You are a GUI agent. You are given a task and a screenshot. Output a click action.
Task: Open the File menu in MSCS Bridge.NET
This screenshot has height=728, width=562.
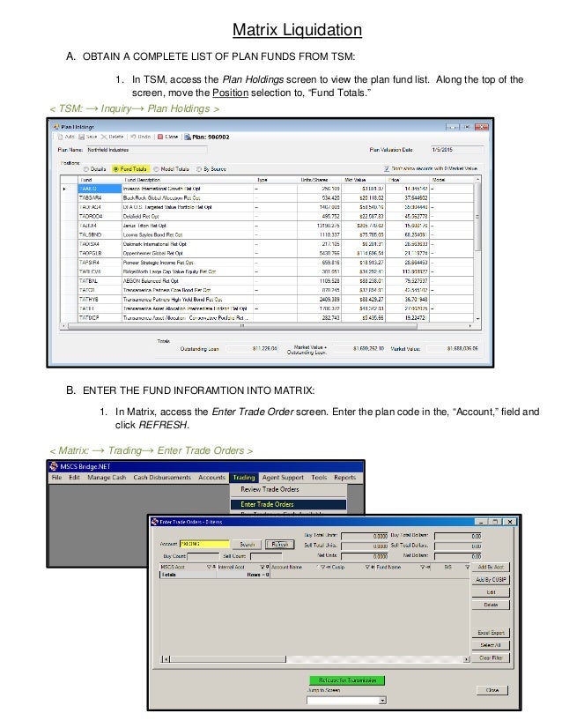pos(56,478)
